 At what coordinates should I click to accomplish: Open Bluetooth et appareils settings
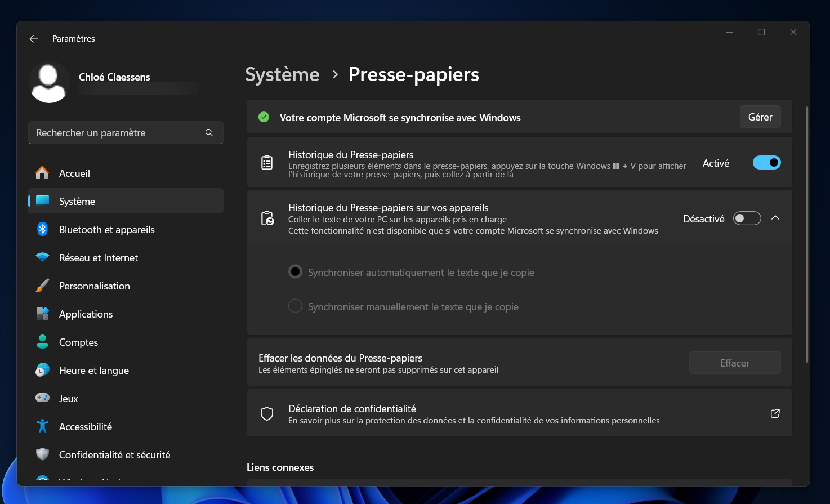click(x=106, y=229)
